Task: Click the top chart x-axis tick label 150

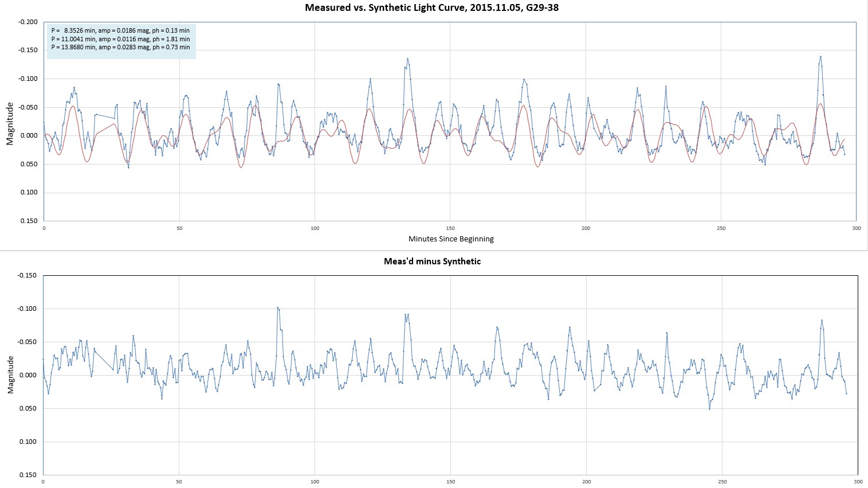Action: coord(450,228)
